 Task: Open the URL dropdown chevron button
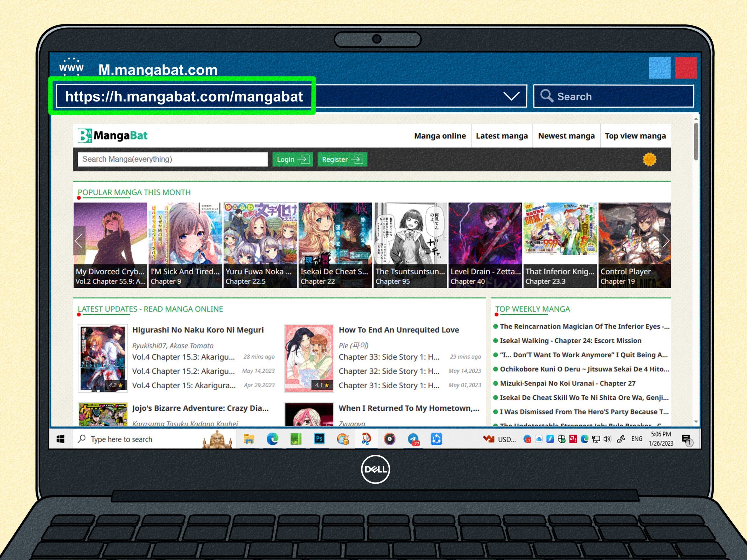[x=511, y=96]
